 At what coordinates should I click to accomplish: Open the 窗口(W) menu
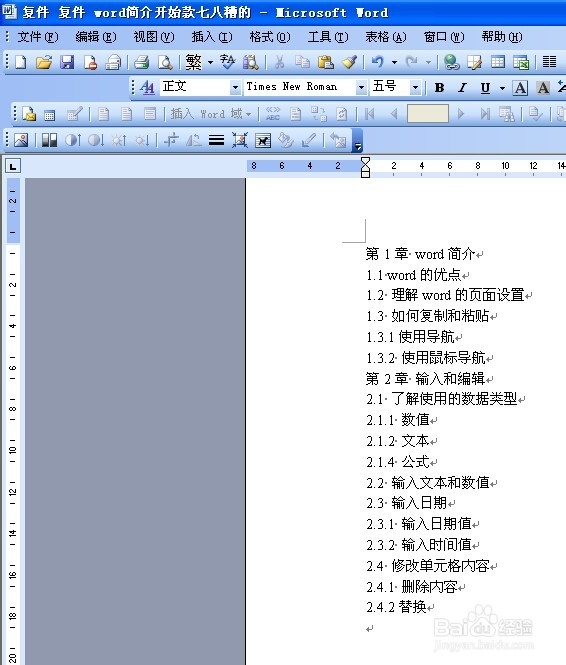tap(444, 37)
